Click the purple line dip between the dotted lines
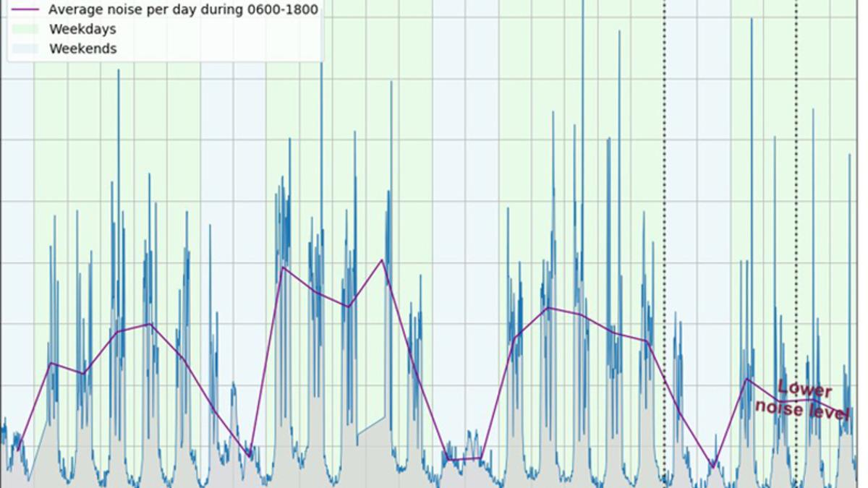Viewport: 868px width, 488px height. 713,466
